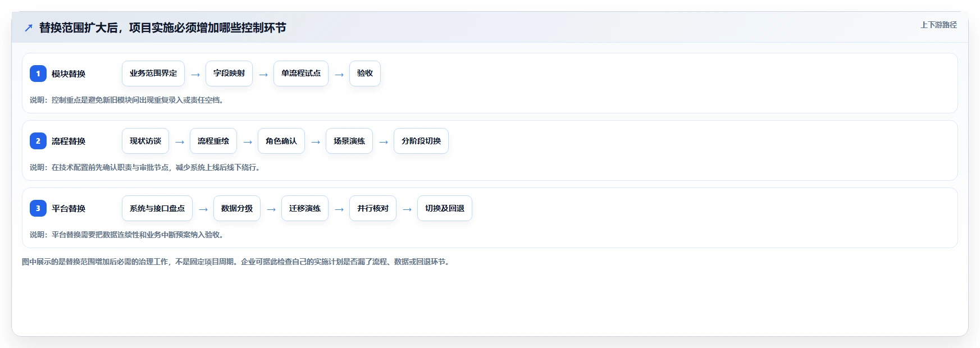Click the 切换及回退 step box

point(445,208)
